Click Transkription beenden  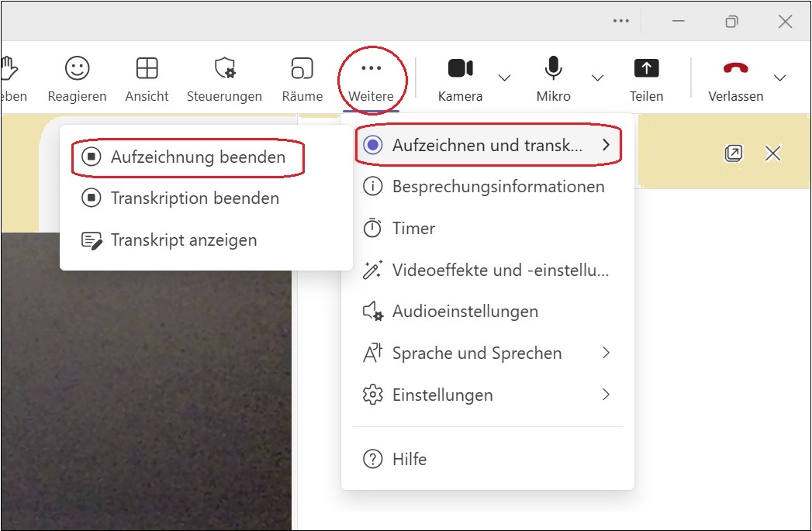(x=194, y=198)
